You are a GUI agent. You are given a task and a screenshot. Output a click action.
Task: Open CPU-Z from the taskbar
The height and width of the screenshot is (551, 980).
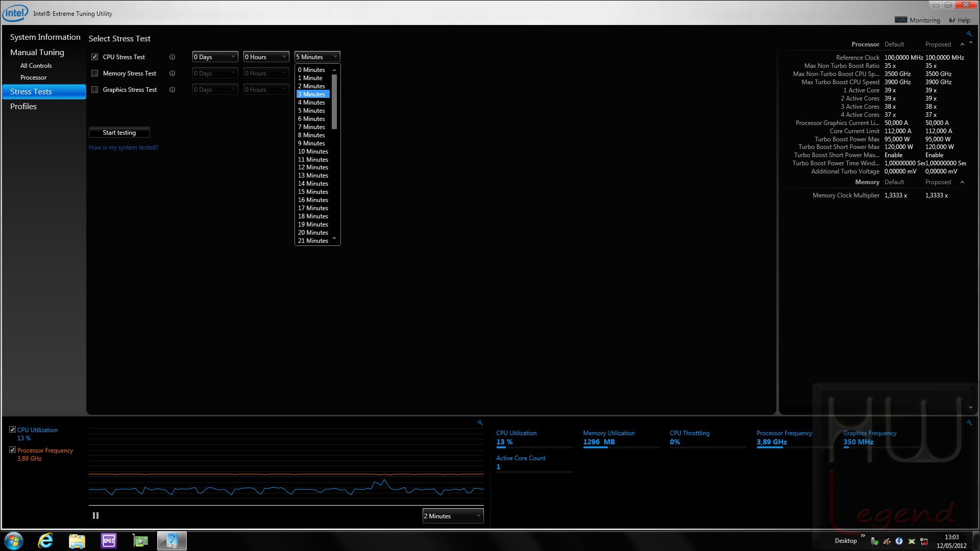coord(109,541)
